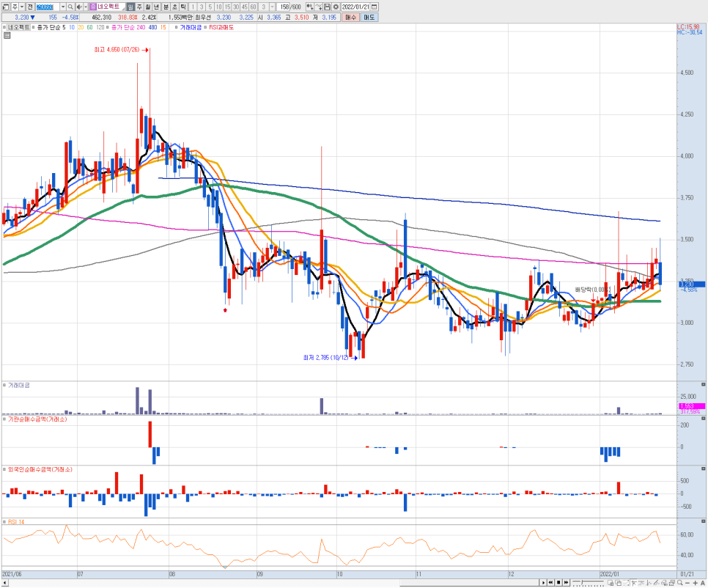Expand the 기관순매수금액 panel marker

click(x=4, y=419)
